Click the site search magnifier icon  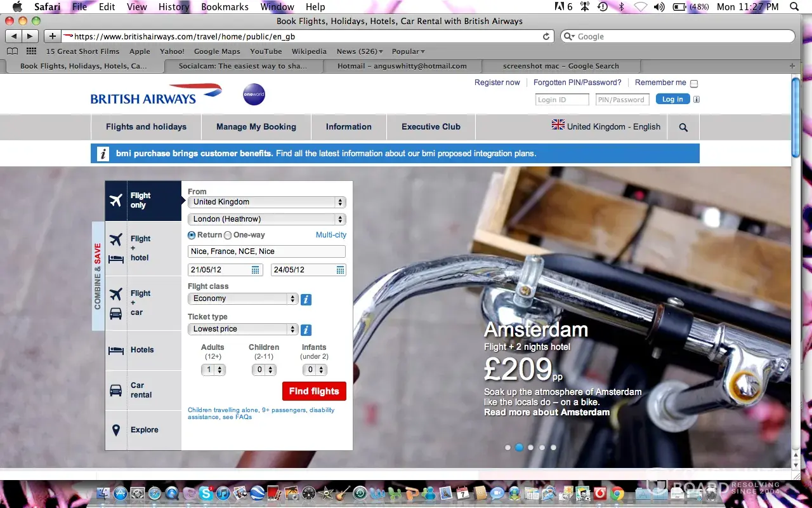(683, 127)
